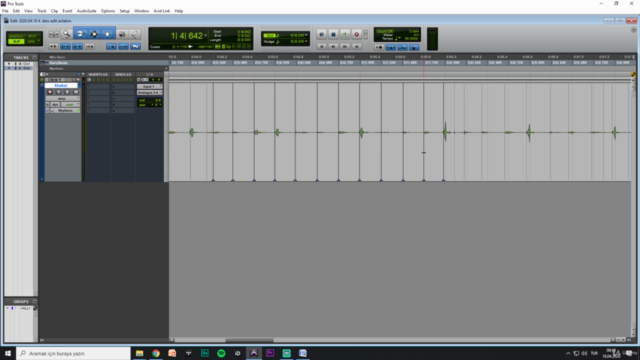Open the Rhythmic elastic audio plugin selector
This screenshot has width=640, height=360.
(x=66, y=111)
